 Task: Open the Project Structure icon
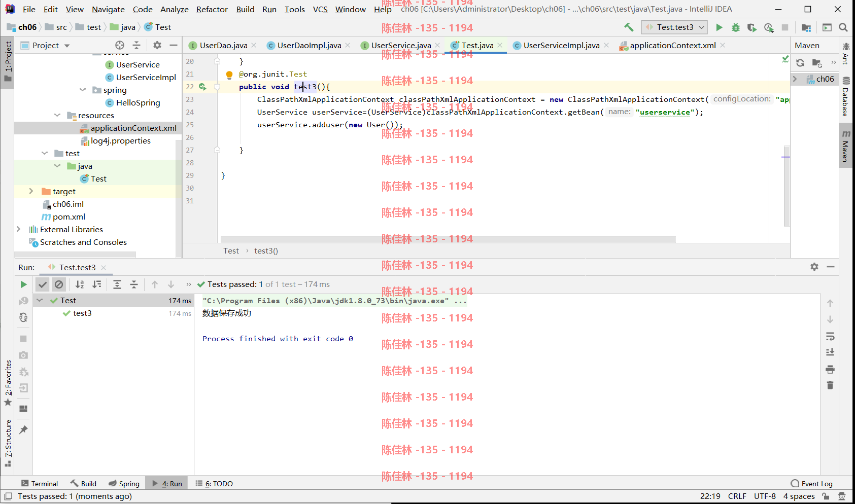[806, 27]
